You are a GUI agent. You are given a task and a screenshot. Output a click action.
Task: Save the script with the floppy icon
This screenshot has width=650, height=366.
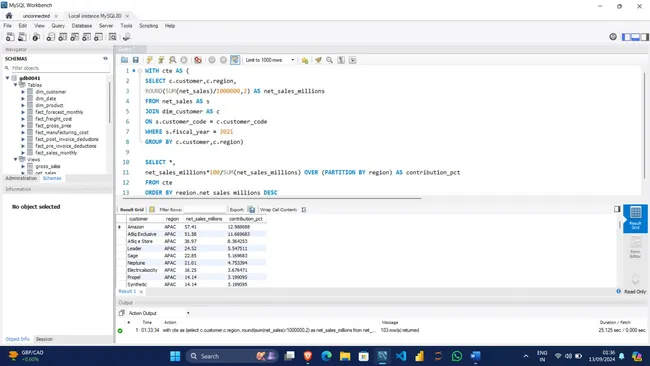pyautogui.click(x=136, y=60)
